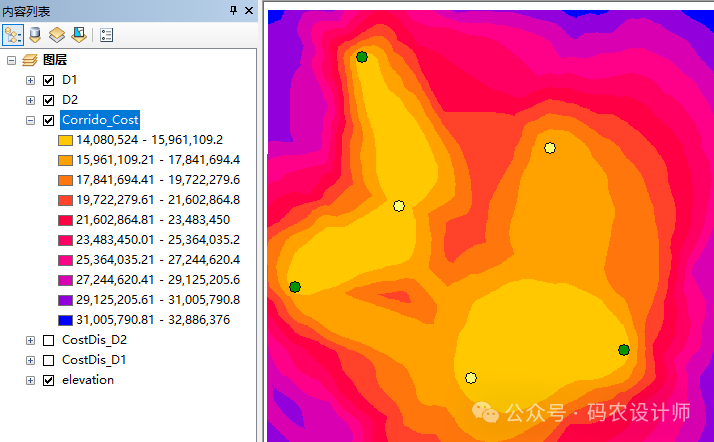
Task: Expand the D2 layer tree node
Action: (x=30, y=100)
